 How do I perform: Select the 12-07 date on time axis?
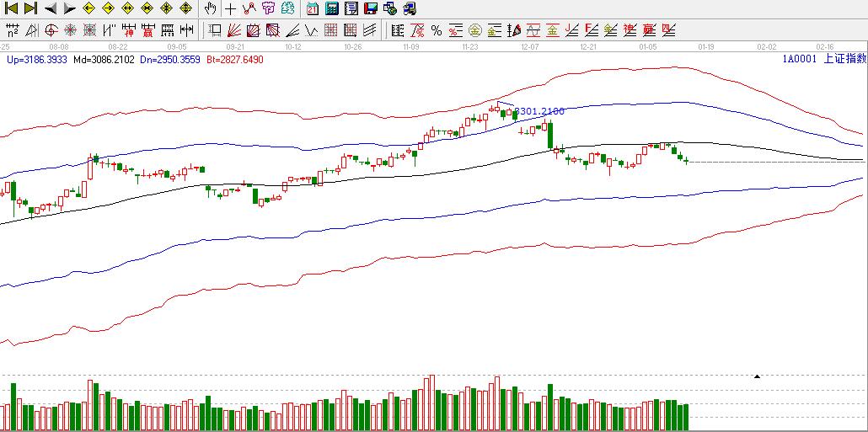coord(530,47)
